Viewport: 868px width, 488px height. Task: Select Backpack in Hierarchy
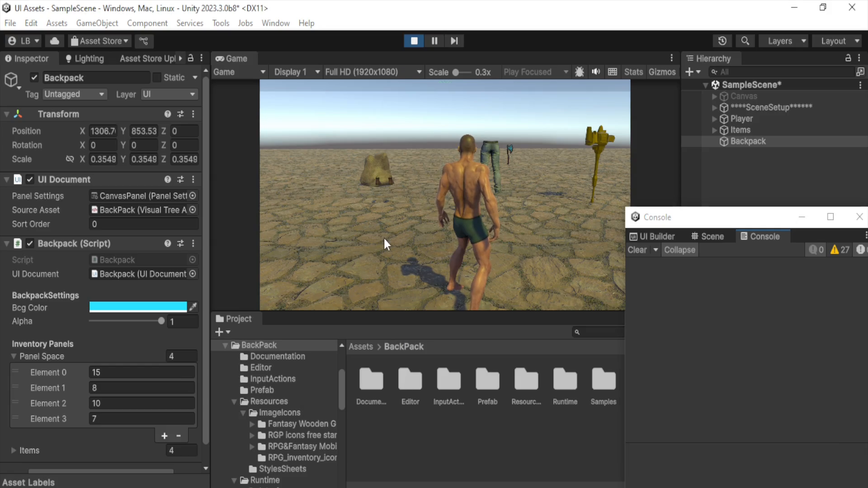748,141
